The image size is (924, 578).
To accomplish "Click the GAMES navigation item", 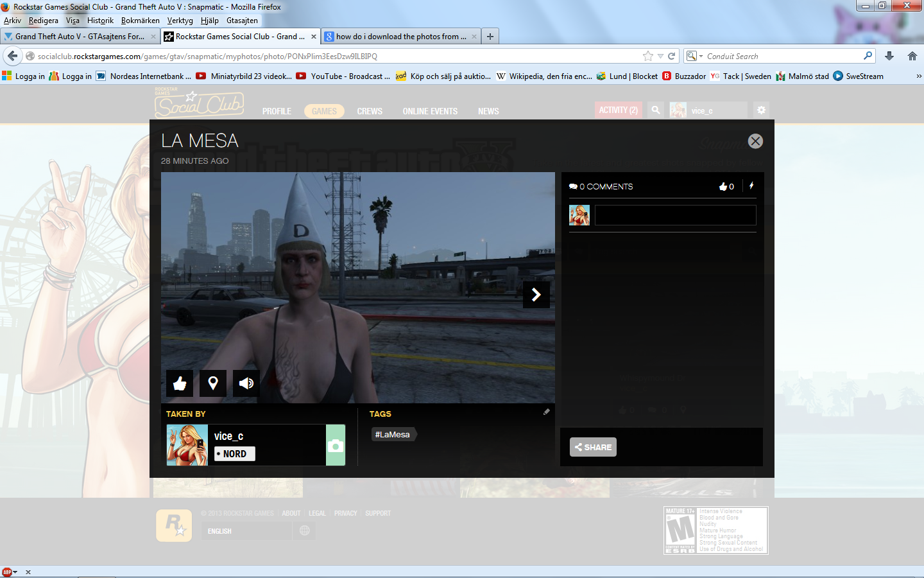I will tap(324, 111).
